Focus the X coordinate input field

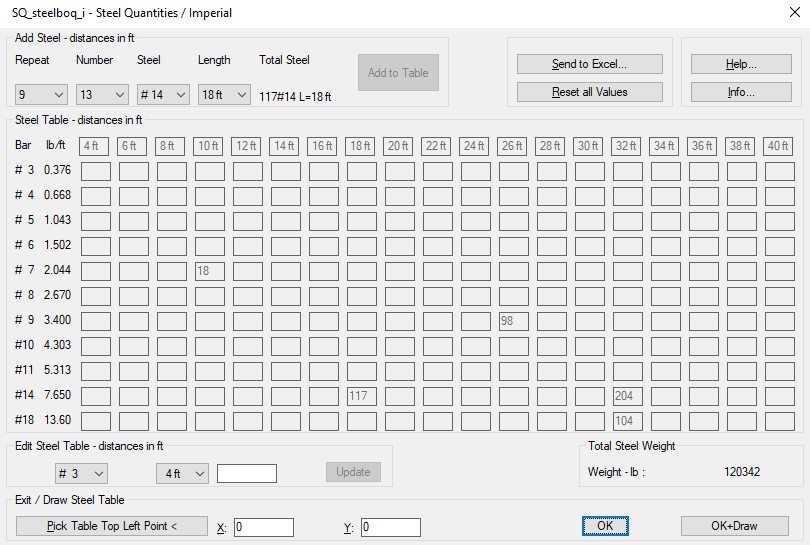click(264, 527)
